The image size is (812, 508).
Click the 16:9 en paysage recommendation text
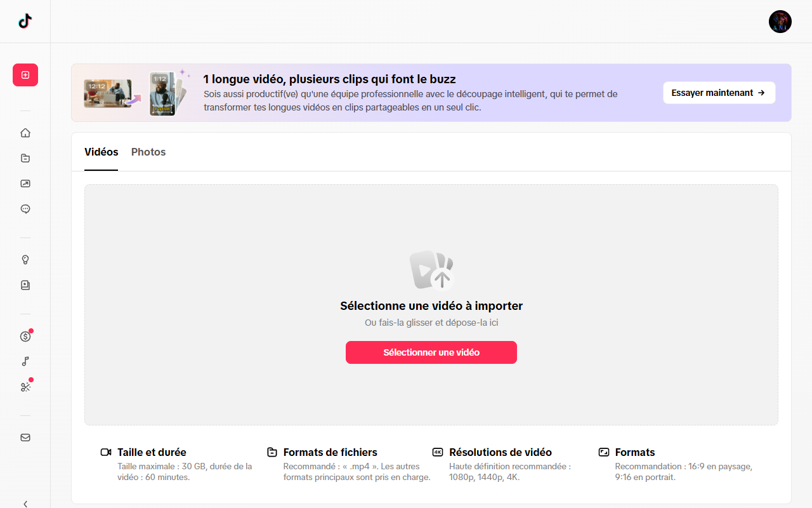point(684,472)
